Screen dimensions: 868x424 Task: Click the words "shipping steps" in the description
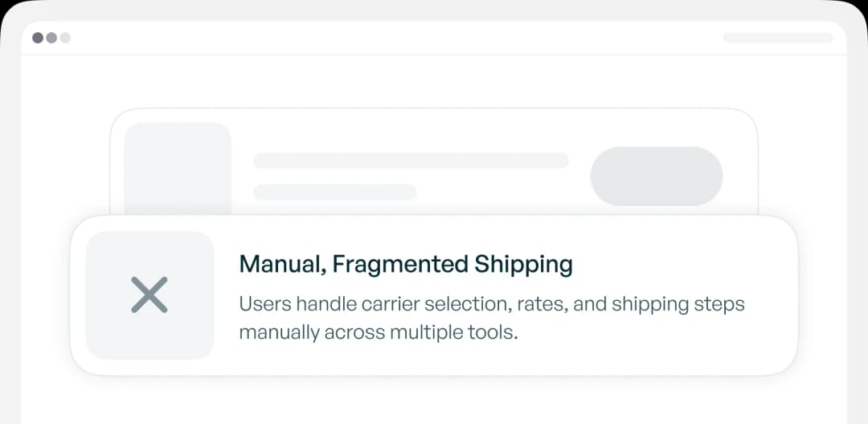(x=678, y=306)
